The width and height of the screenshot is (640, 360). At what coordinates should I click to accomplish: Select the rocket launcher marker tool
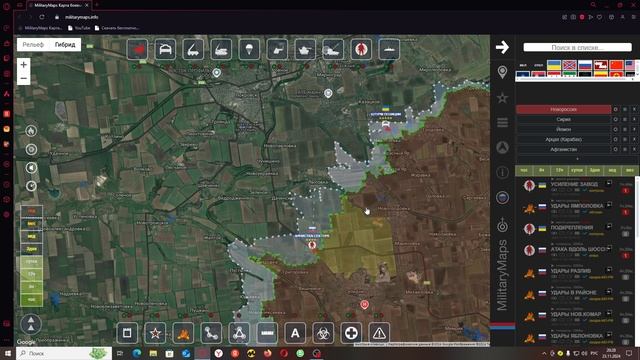point(193,49)
